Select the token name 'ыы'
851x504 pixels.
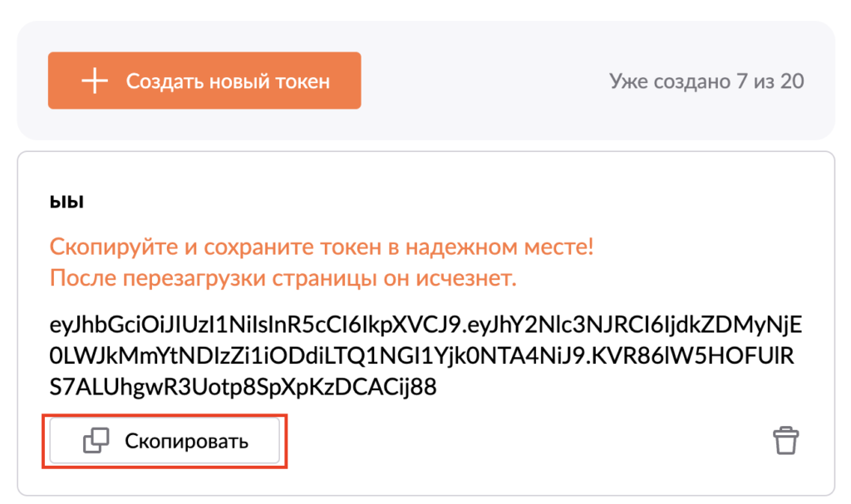click(x=66, y=201)
